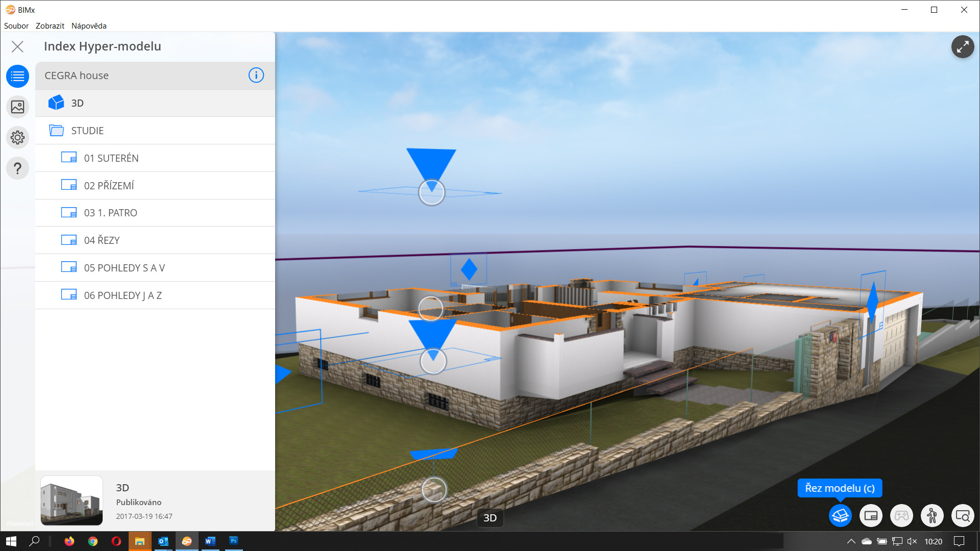Open the help question-mark icon

17,168
